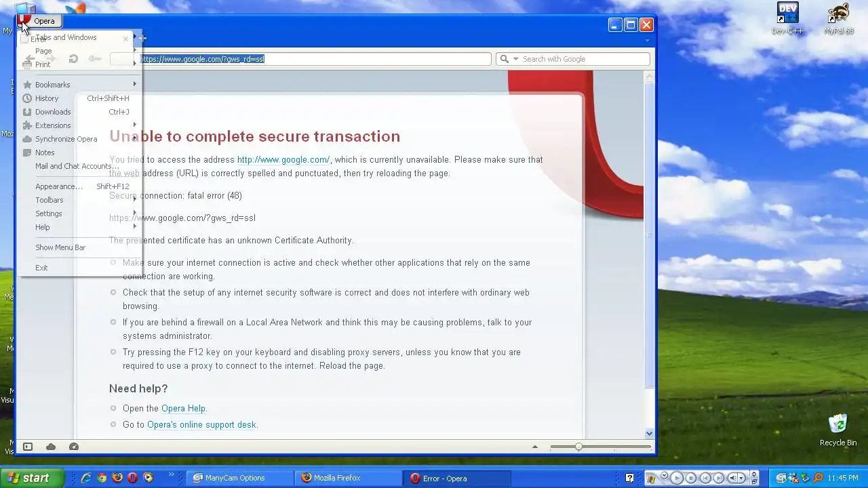This screenshot has width=868, height=488.
Task: Click the next track button on taskbar toolbar
Action: tap(719, 478)
